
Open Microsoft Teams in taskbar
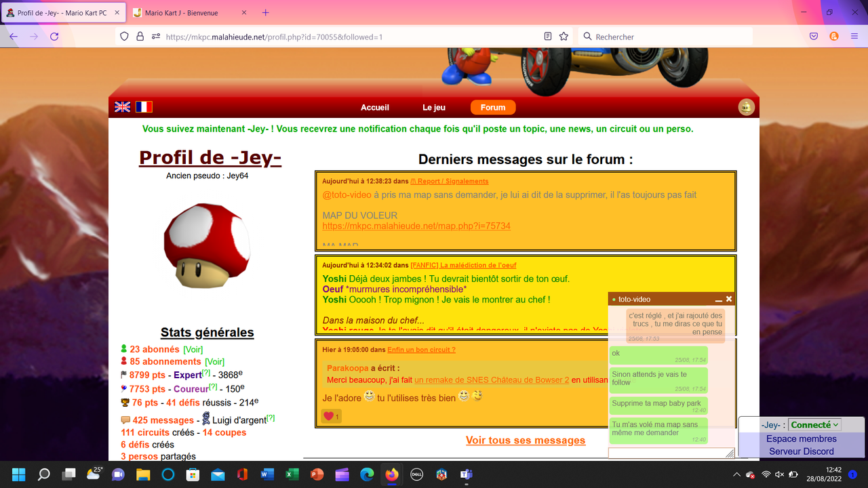[467, 474]
